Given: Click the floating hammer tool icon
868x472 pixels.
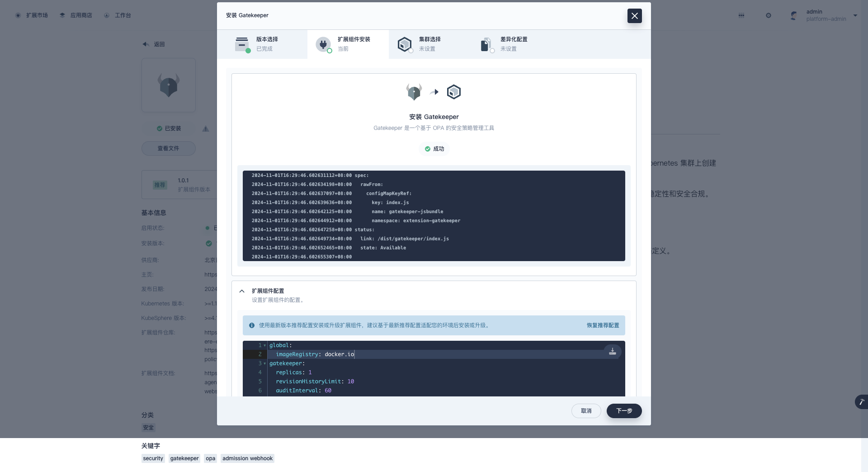Looking at the screenshot, I should pyautogui.click(x=861, y=402).
